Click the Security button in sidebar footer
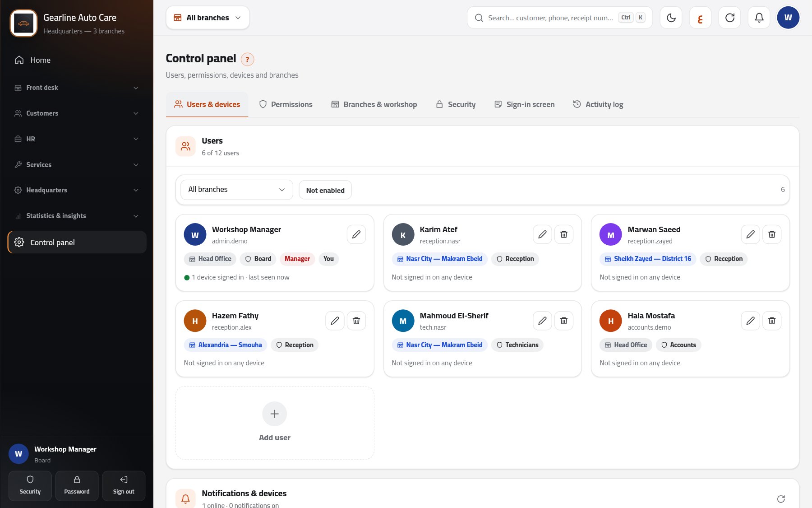Image resolution: width=812 pixels, height=508 pixels. pos(30,486)
